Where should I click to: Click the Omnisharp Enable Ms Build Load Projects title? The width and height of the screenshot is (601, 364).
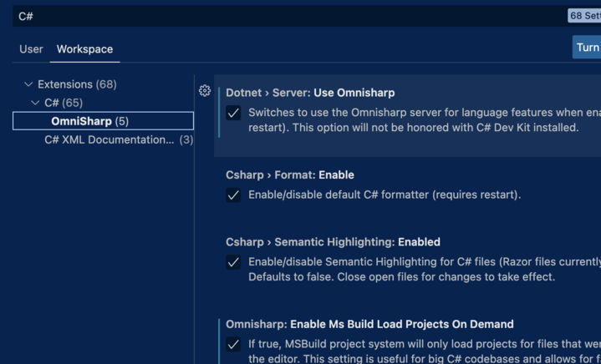coord(369,324)
